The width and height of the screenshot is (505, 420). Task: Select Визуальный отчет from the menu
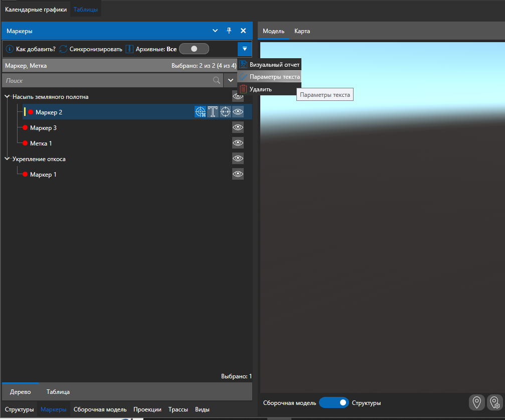[x=274, y=65]
